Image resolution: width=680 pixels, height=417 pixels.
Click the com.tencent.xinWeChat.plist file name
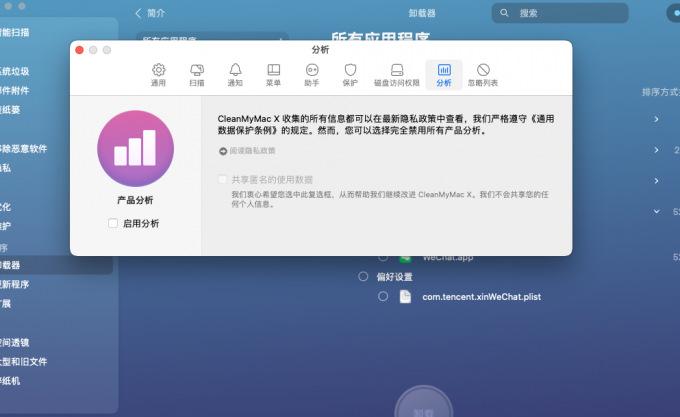481,297
